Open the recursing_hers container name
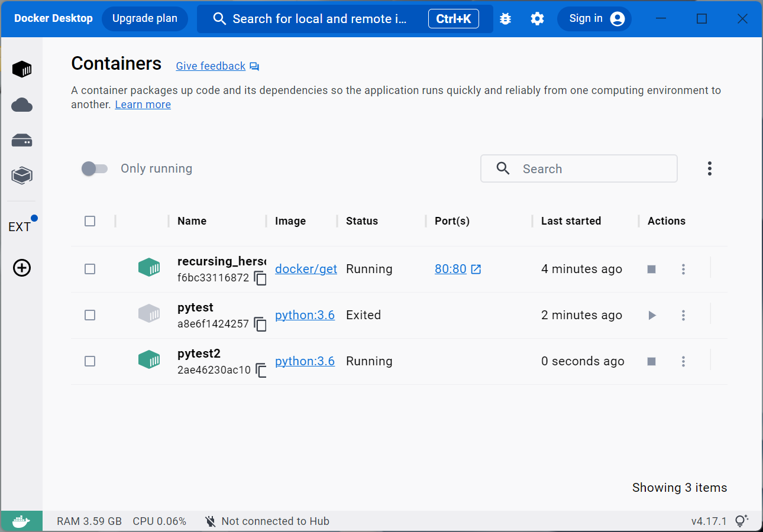 coord(222,261)
